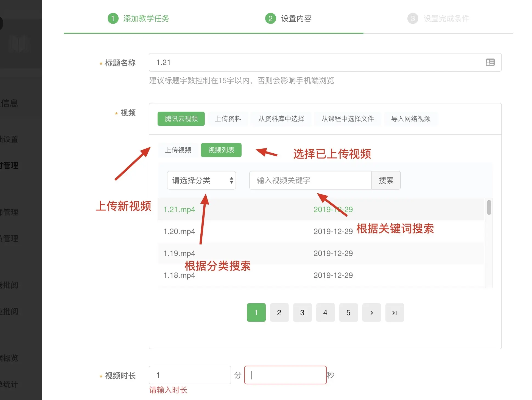Viewport: 532px width, 400px height.
Task: Go to next page arrow in pagination
Action: 371,312
